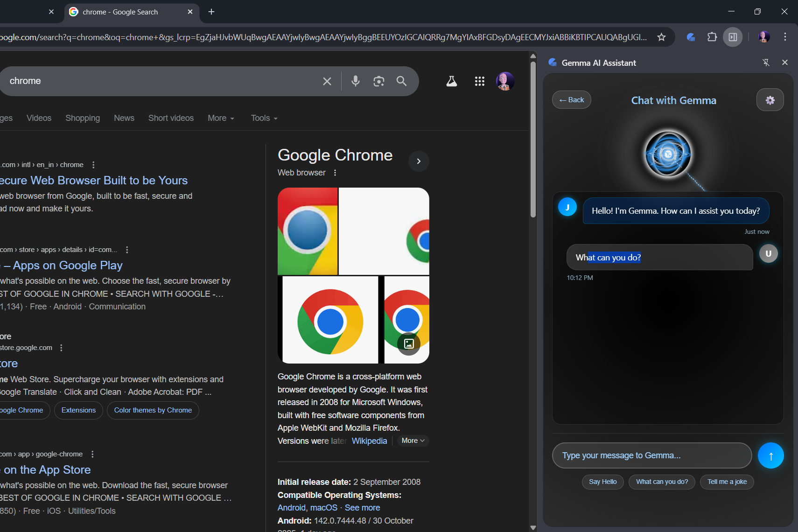
Task: Minimize the Chrome window
Action: tap(731, 12)
